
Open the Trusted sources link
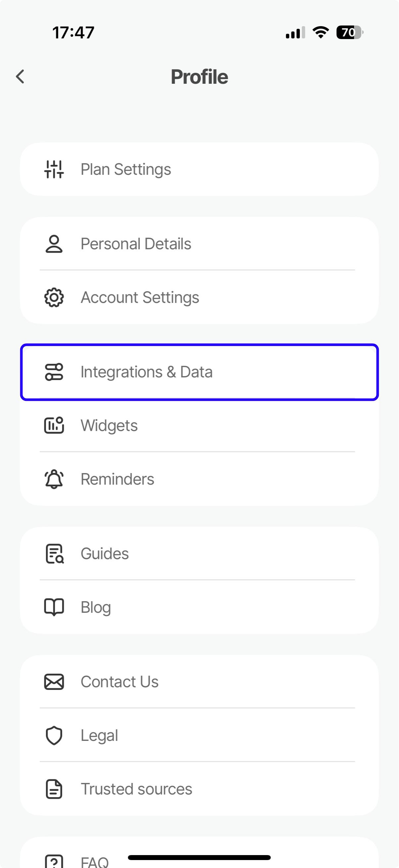[199, 789]
